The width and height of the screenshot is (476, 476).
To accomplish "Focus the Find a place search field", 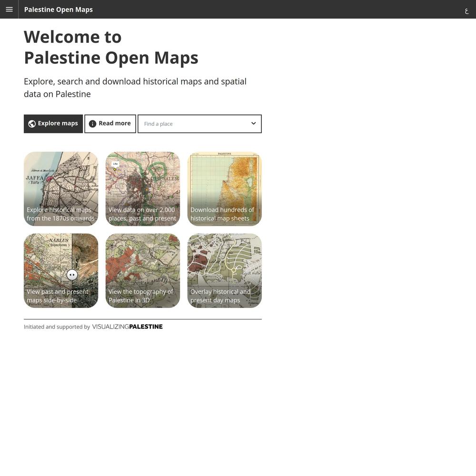I will pos(199,124).
